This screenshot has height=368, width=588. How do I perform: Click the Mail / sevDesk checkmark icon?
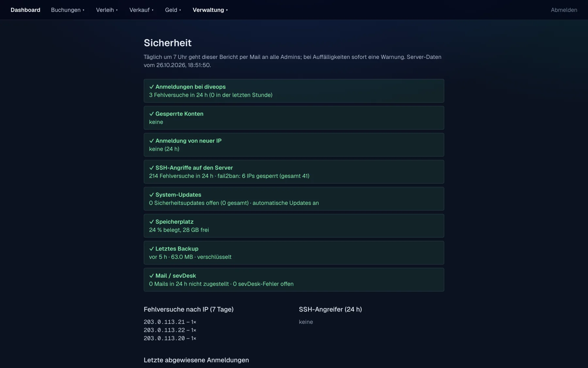[x=151, y=276]
